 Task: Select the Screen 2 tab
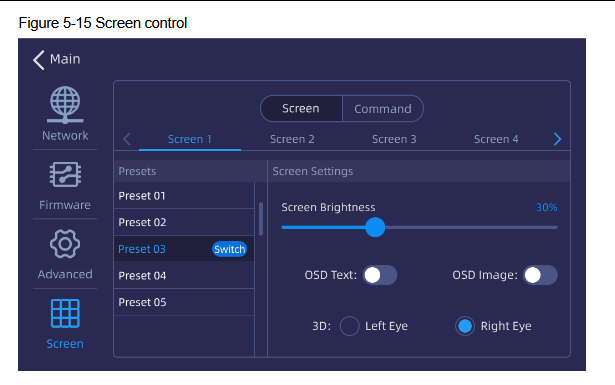tap(292, 139)
